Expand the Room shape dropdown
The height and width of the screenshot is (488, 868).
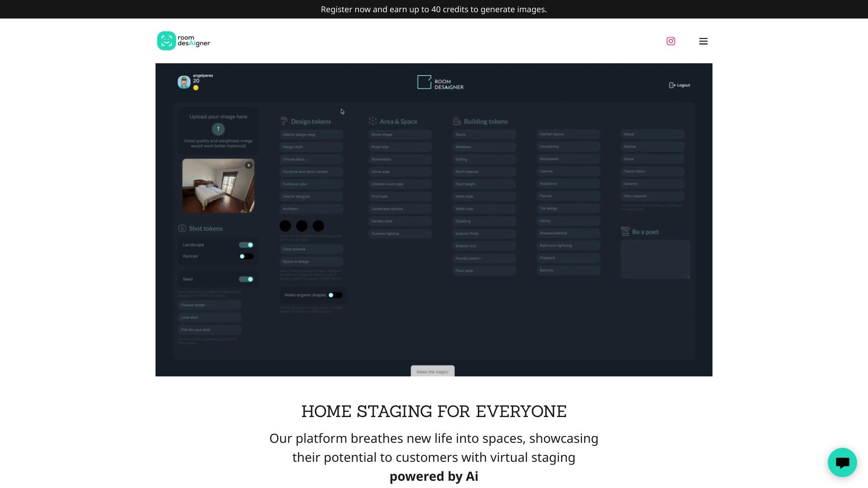click(400, 135)
